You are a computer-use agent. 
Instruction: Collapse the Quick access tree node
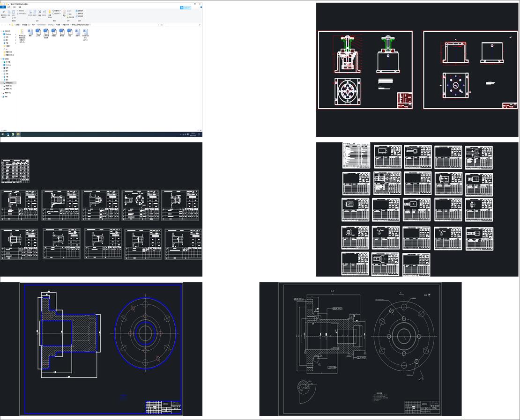tap(1, 31)
